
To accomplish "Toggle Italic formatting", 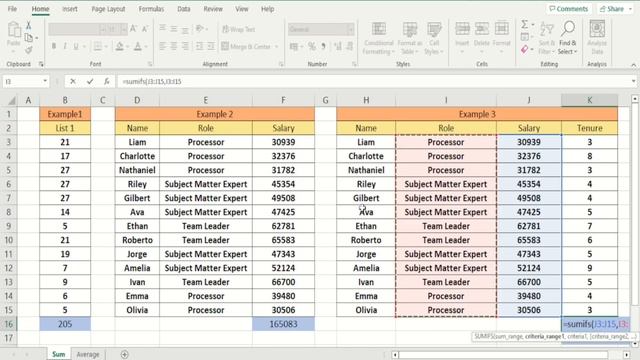I will [65, 47].
